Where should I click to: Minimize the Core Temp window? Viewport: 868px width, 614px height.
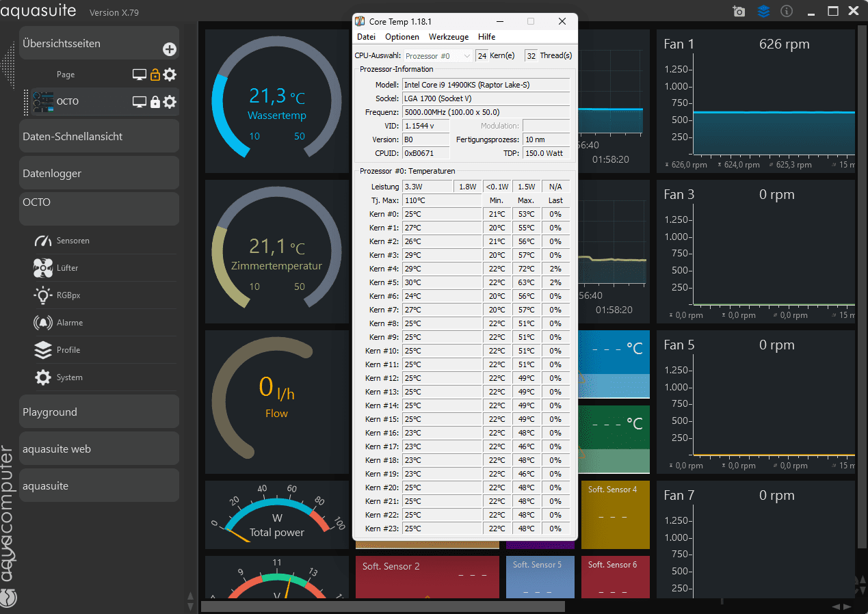click(499, 21)
